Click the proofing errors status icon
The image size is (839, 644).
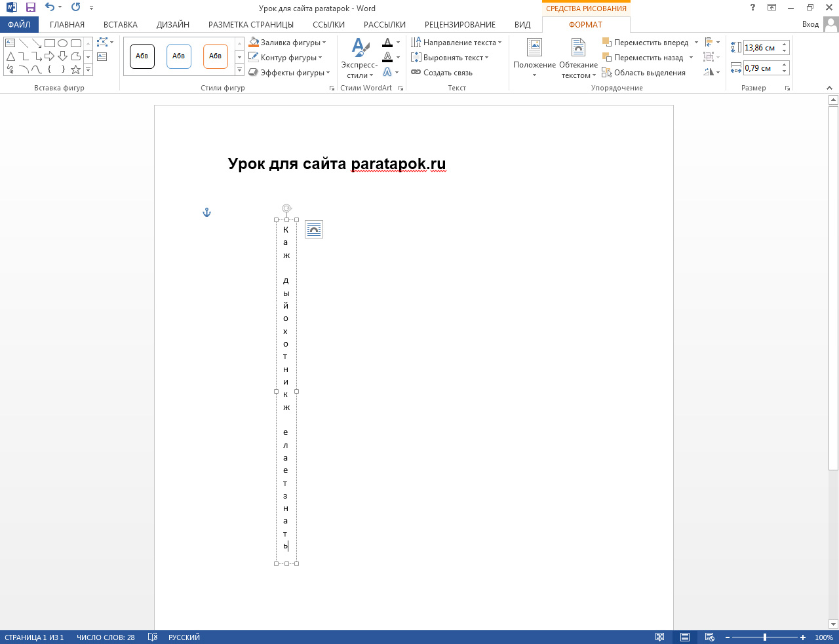[153, 637]
